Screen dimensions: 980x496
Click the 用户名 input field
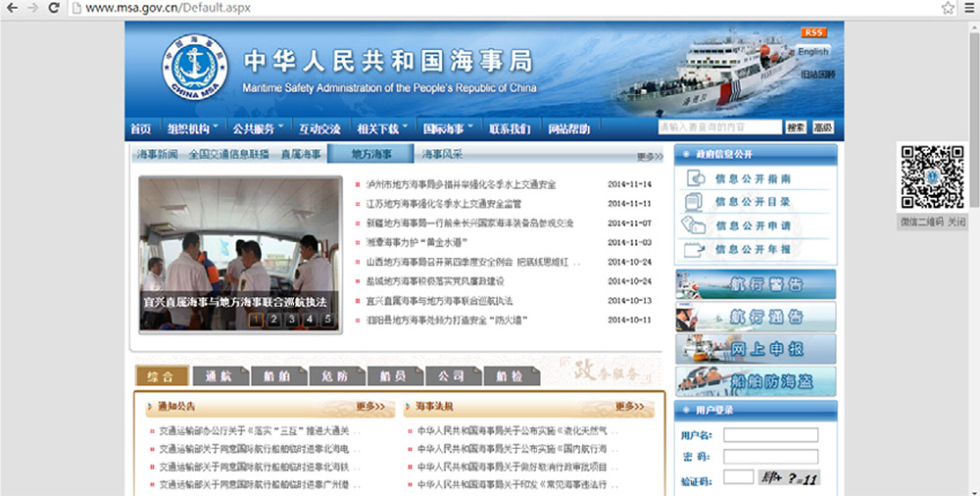(x=770, y=434)
